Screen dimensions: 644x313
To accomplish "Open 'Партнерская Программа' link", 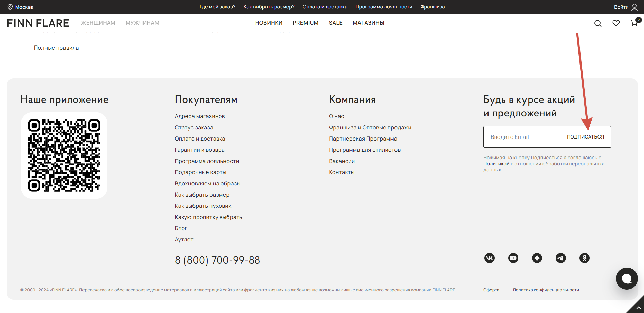I will tap(363, 139).
